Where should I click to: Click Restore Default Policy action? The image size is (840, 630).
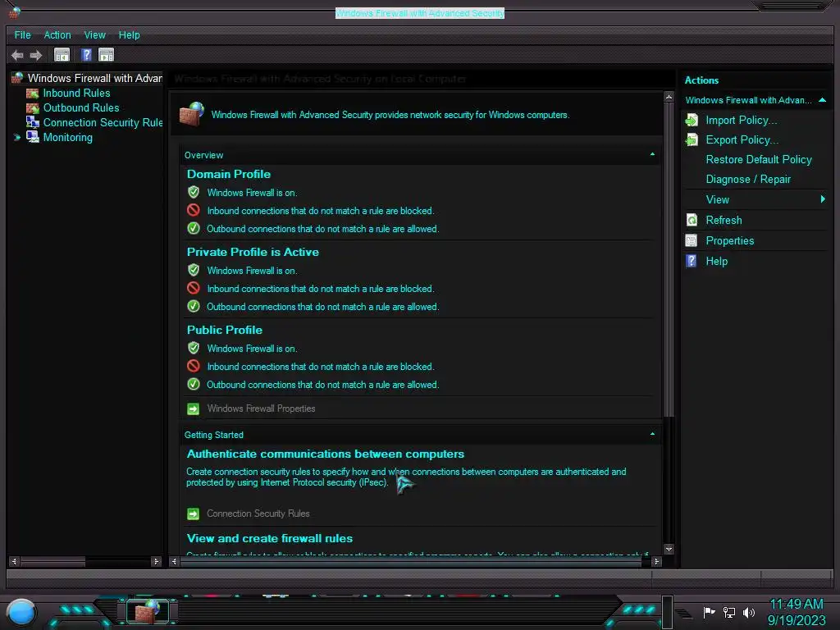tap(759, 160)
